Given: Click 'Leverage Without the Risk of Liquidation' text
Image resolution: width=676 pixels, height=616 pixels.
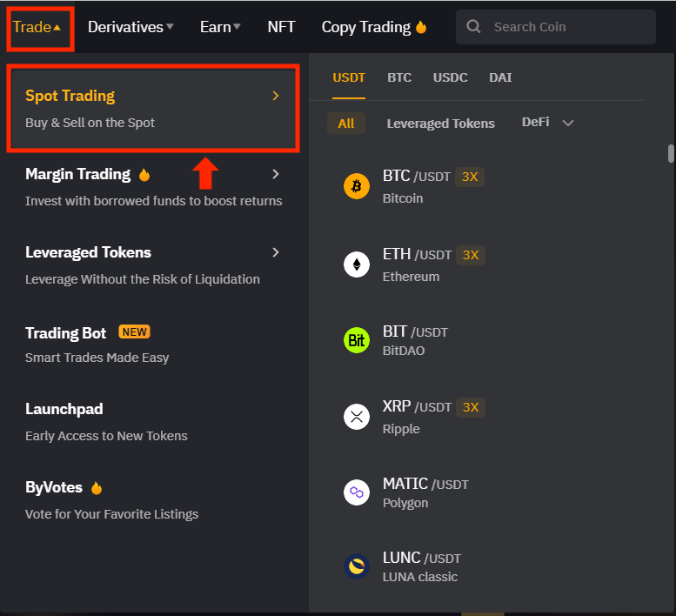Looking at the screenshot, I should [143, 279].
